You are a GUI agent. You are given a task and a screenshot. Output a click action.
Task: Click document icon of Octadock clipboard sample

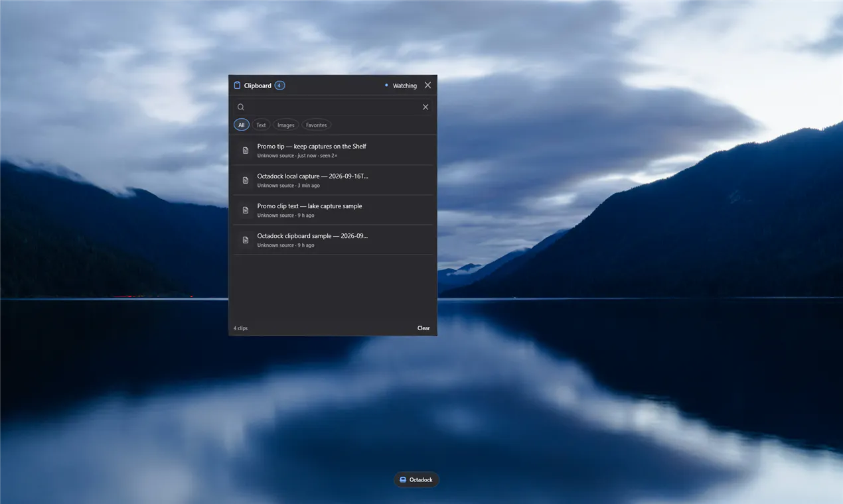[246, 240]
